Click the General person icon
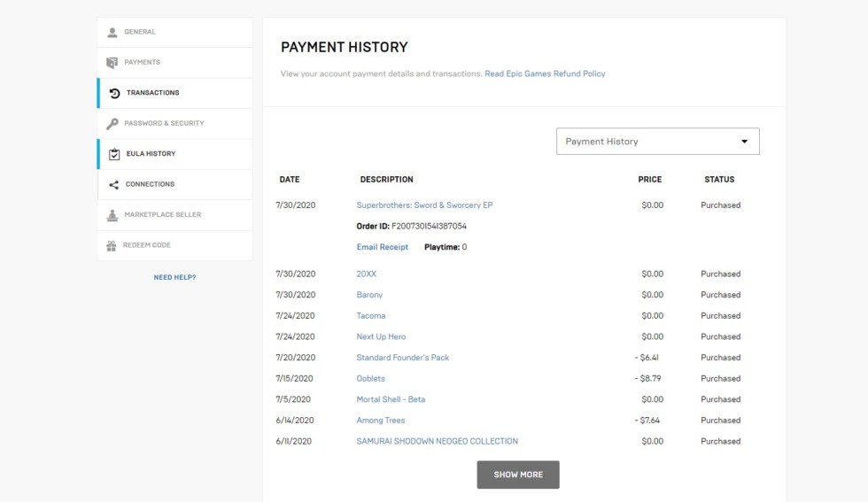The height and width of the screenshot is (502, 868). (x=112, y=32)
